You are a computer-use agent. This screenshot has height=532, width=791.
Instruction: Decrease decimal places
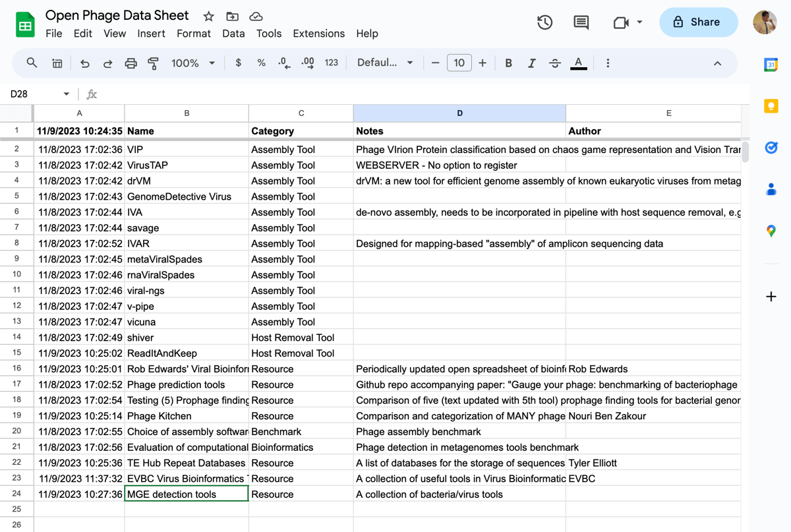[x=284, y=63]
